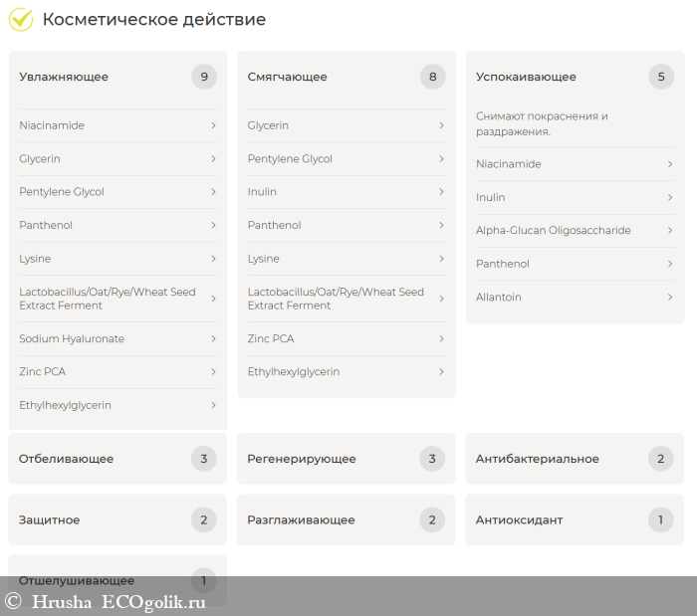Open the Разглаживающее section
Image resolution: width=697 pixels, height=616 pixels.
click(x=346, y=519)
